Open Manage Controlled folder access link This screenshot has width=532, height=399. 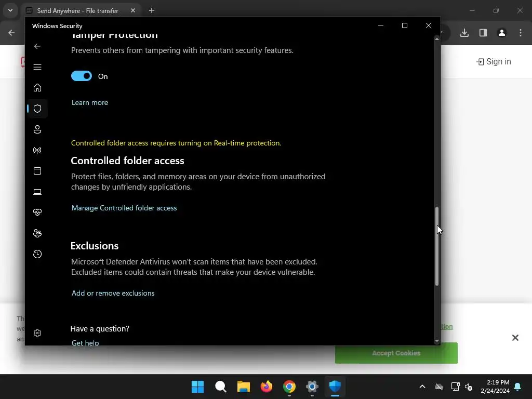[x=124, y=208]
